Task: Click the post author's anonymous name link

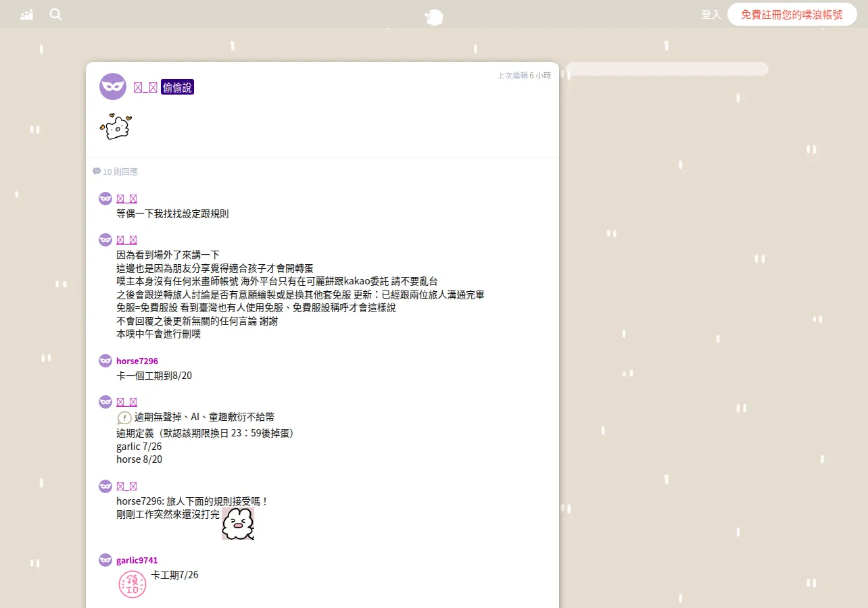Action: tap(145, 87)
